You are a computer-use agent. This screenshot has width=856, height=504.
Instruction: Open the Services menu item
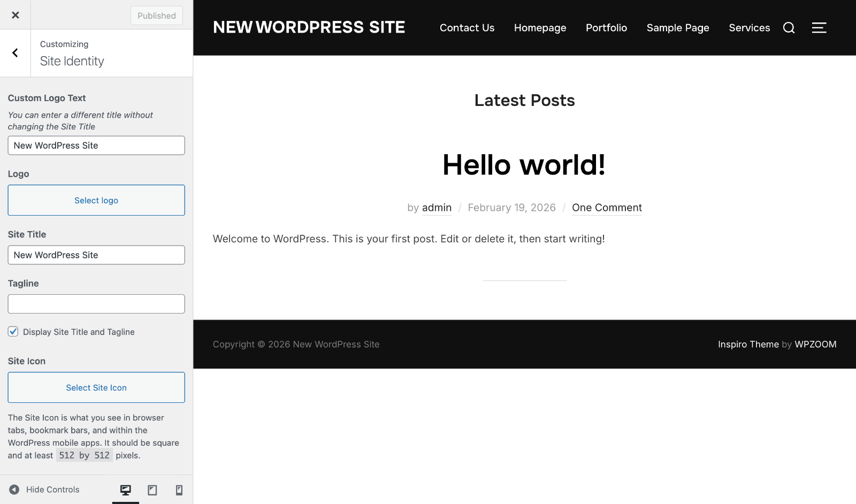pos(749,27)
